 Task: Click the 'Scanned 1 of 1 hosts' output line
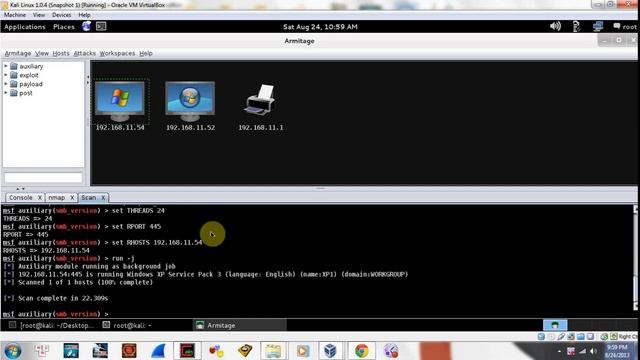78,282
